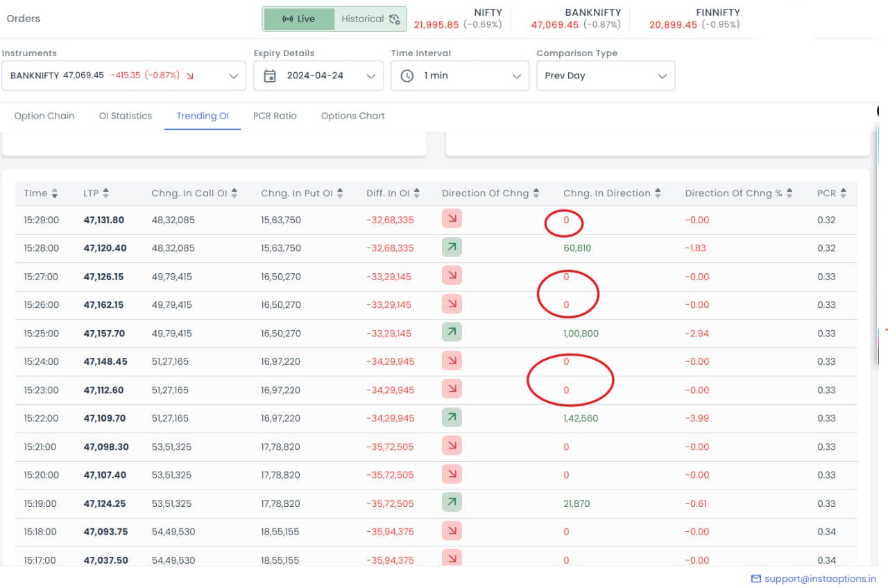Sort by the Chng. In Put OI column
This screenshot has height=588, width=888.
[x=340, y=193]
